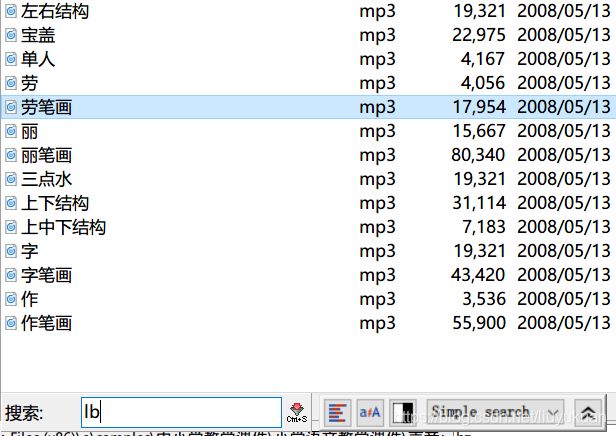
Task: Click size value 43,420 of 字笔画
Action: click(478, 275)
